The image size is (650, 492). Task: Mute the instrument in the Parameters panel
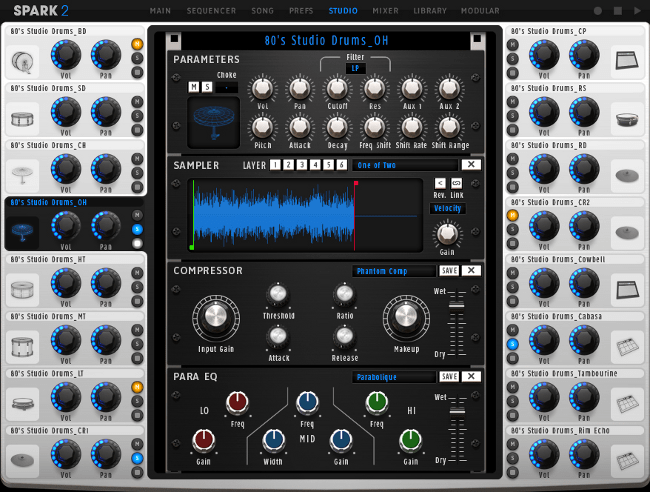coord(194,87)
